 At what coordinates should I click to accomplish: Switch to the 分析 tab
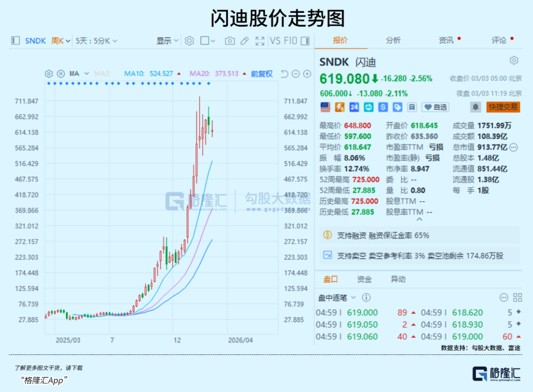tap(393, 40)
